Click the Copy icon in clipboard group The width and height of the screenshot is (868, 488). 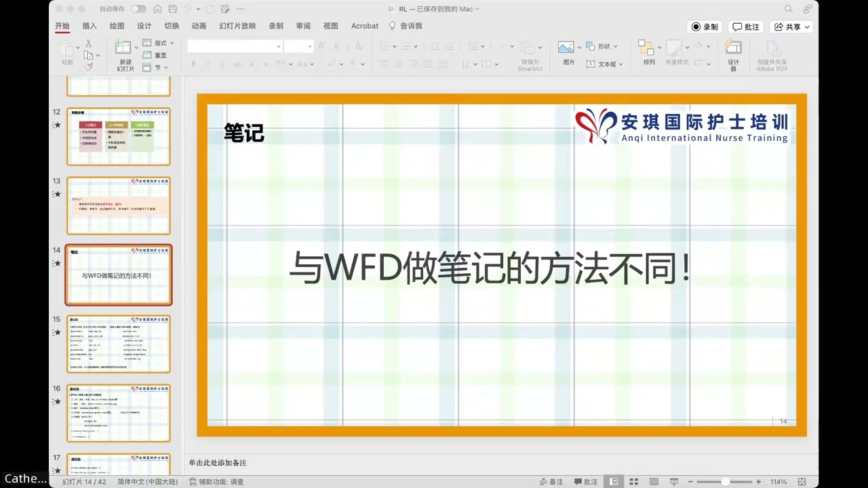(x=88, y=55)
